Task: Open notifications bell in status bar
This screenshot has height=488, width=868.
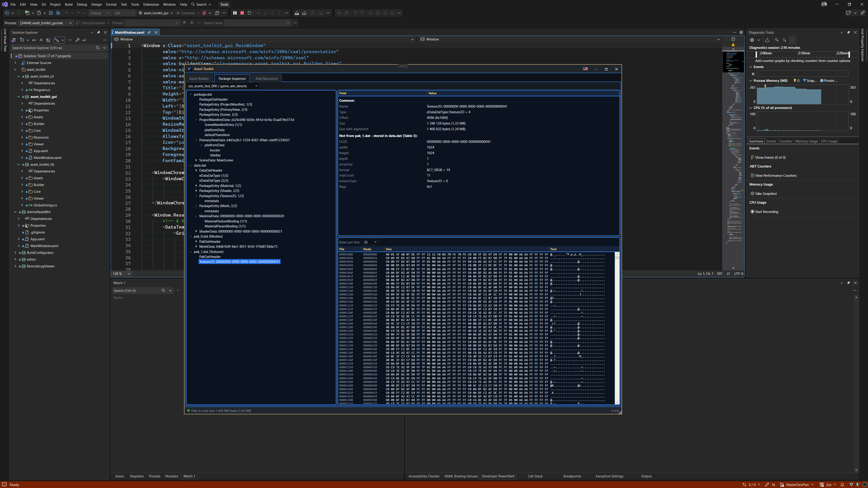Action: [x=842, y=485]
